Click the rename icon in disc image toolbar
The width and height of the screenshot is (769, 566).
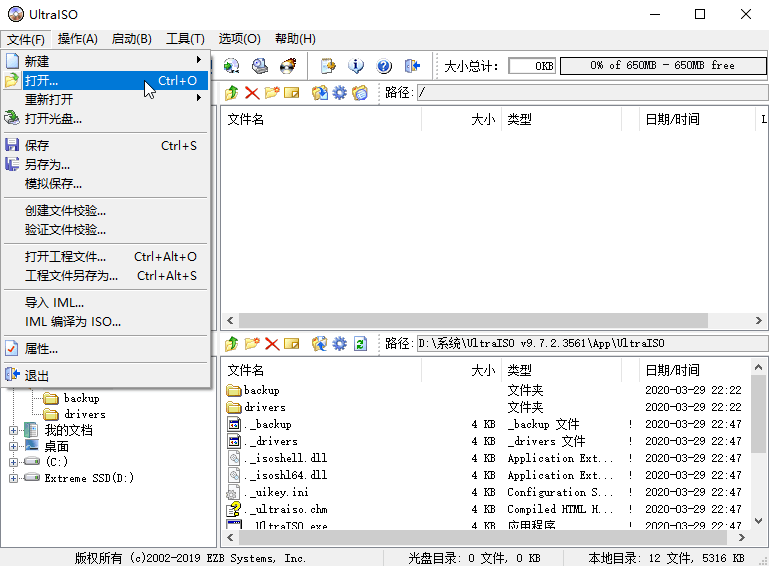coord(291,92)
